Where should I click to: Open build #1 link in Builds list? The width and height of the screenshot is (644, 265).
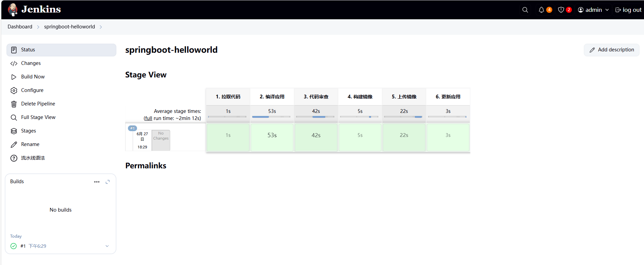(23, 246)
